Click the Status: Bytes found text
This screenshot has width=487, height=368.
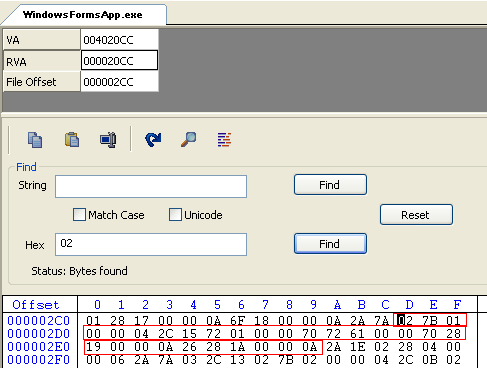coord(79,271)
